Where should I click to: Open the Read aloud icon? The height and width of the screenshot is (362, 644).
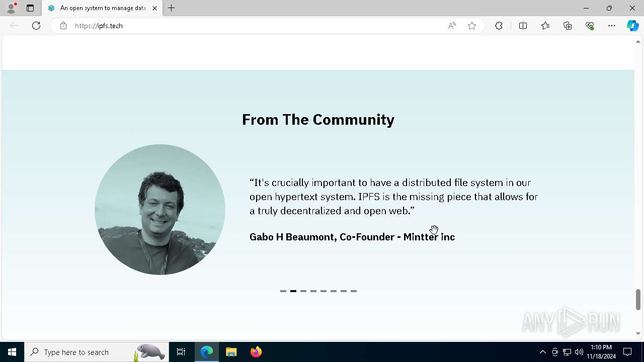click(x=452, y=26)
